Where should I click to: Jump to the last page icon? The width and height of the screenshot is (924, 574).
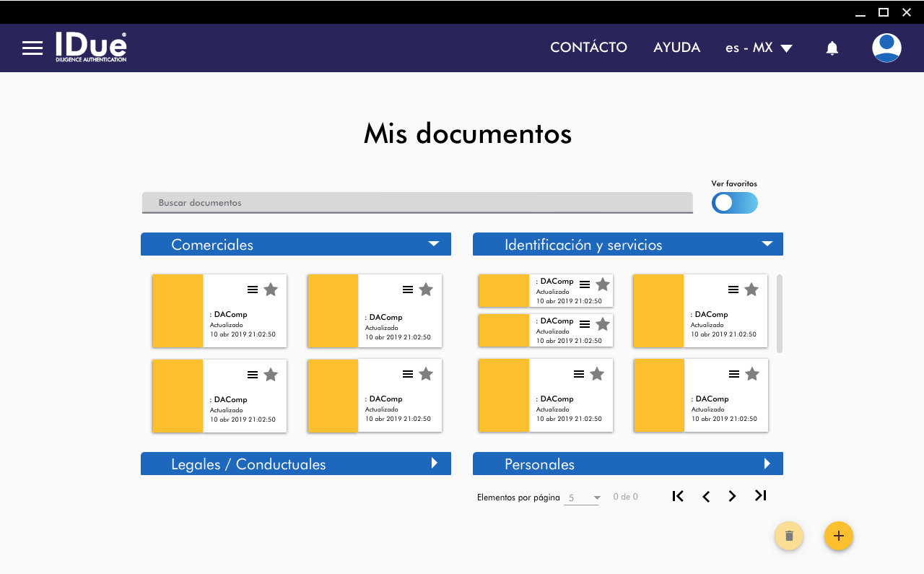(x=760, y=496)
